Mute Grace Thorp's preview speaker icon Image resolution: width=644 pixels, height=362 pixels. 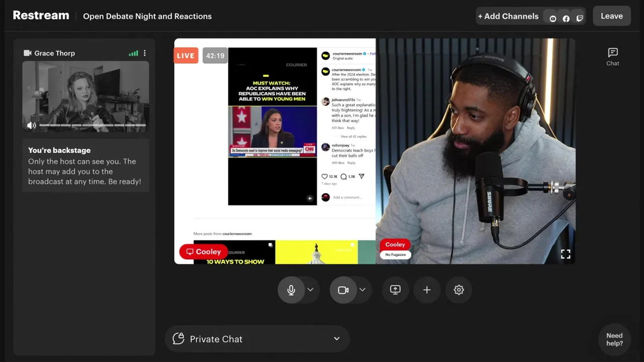tap(31, 125)
